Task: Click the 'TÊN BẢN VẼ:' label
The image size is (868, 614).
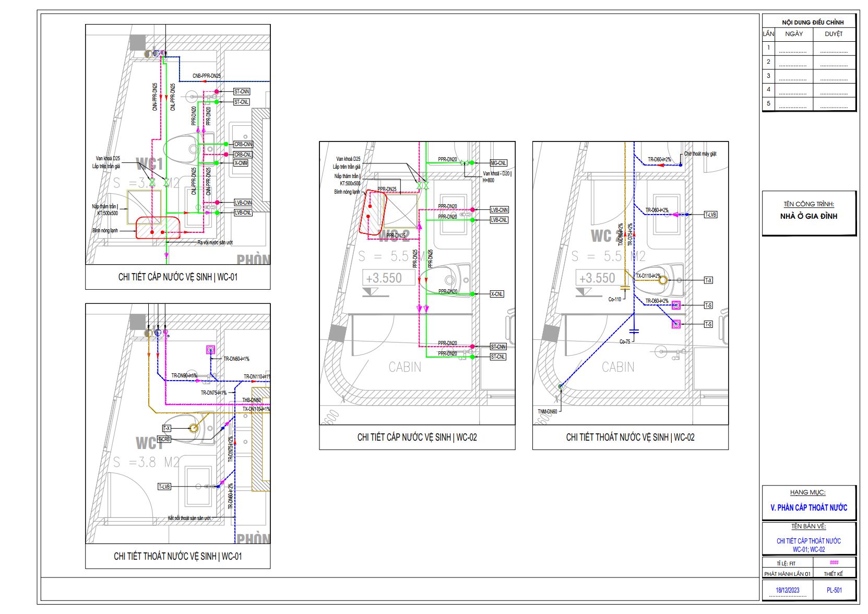Action: click(808, 526)
